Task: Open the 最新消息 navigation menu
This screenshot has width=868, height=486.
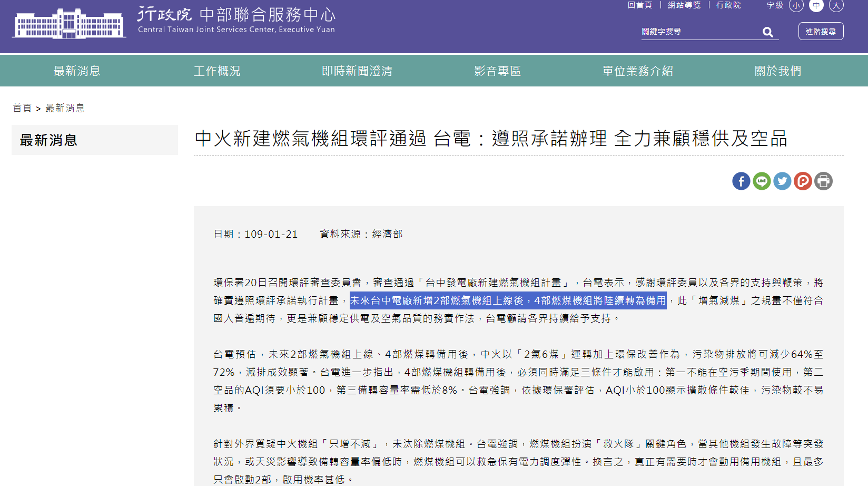Action: pos(77,71)
